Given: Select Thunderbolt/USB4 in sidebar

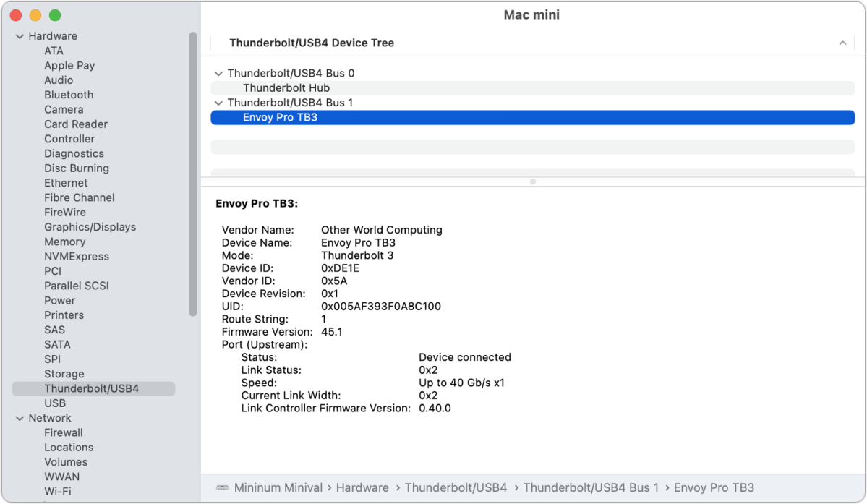Looking at the screenshot, I should pyautogui.click(x=93, y=388).
